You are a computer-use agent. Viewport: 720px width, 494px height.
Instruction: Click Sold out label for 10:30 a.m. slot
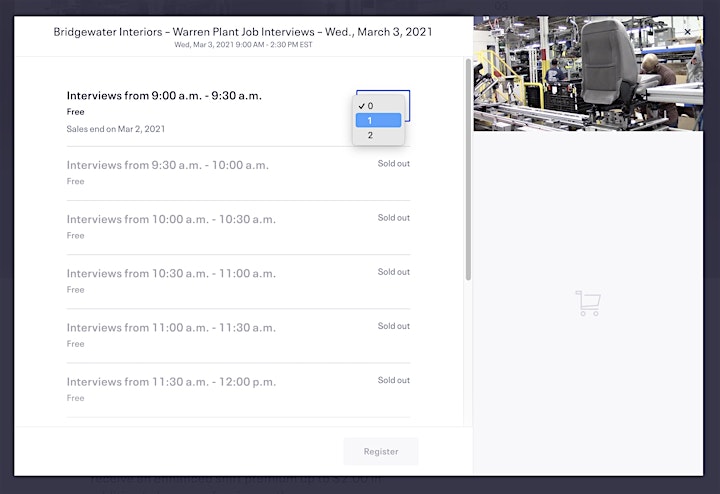[x=394, y=272]
